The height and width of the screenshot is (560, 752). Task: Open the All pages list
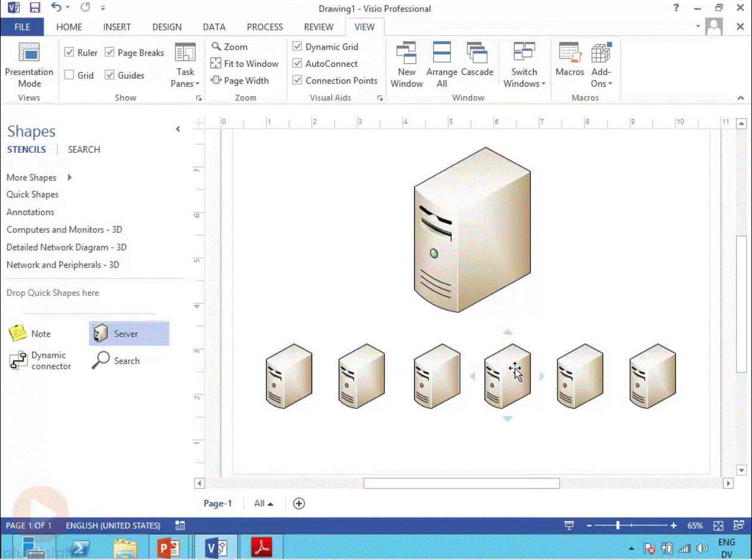click(263, 503)
